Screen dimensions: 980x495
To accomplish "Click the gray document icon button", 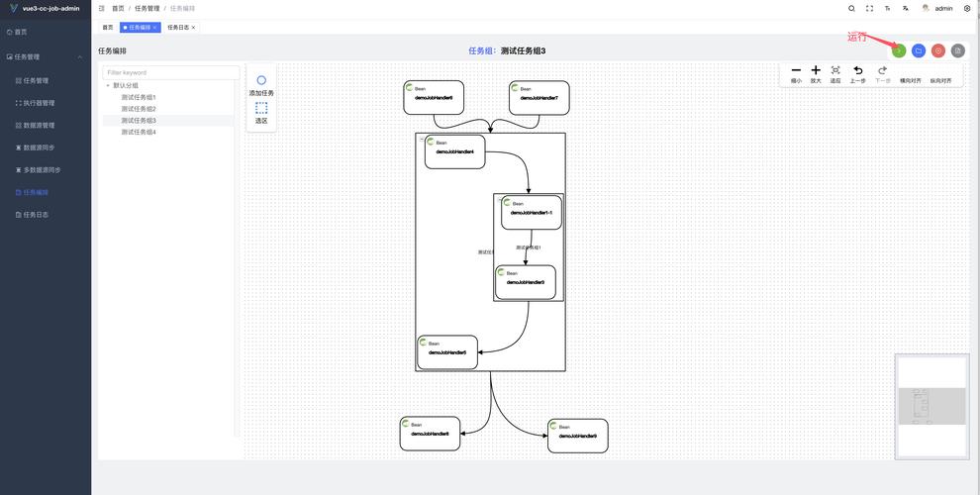I will (x=958, y=50).
